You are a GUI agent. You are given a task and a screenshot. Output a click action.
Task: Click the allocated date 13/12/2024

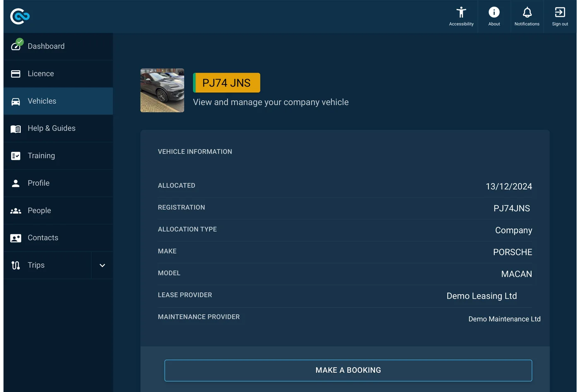[x=509, y=186]
